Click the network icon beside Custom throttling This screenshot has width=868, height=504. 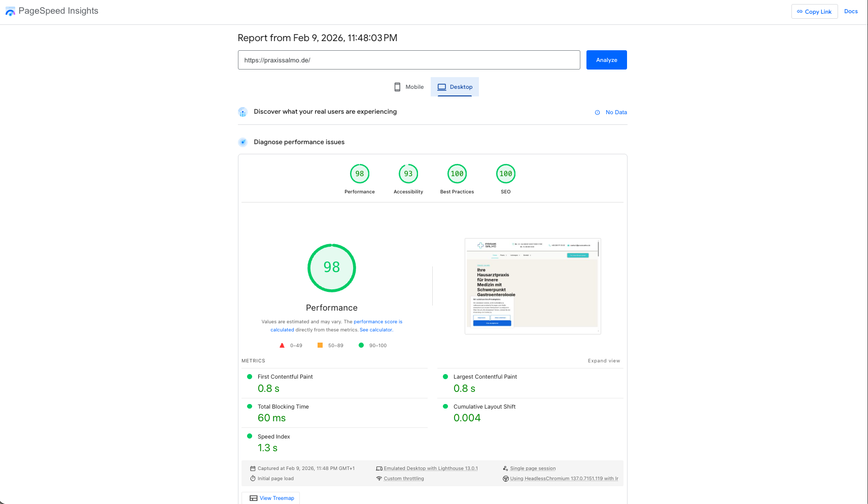[379, 478]
